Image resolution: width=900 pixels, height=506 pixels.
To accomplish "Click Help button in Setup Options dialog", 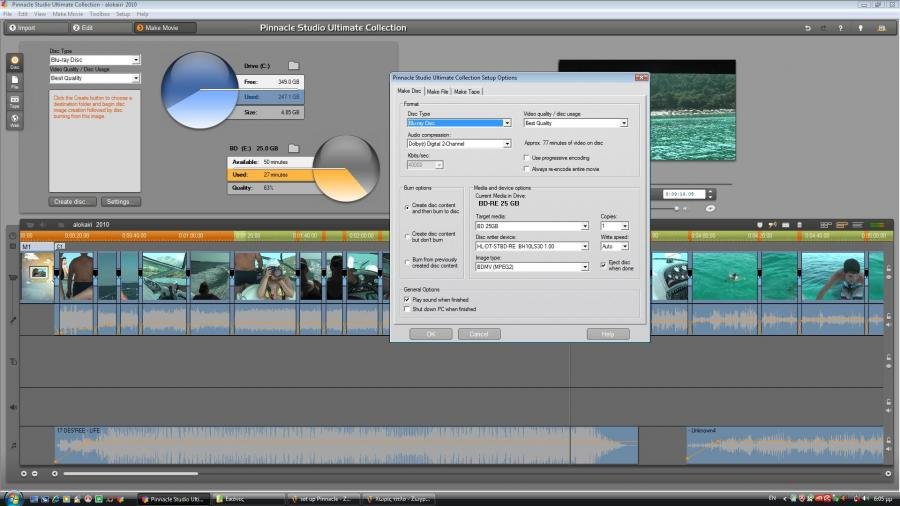I will [x=608, y=334].
